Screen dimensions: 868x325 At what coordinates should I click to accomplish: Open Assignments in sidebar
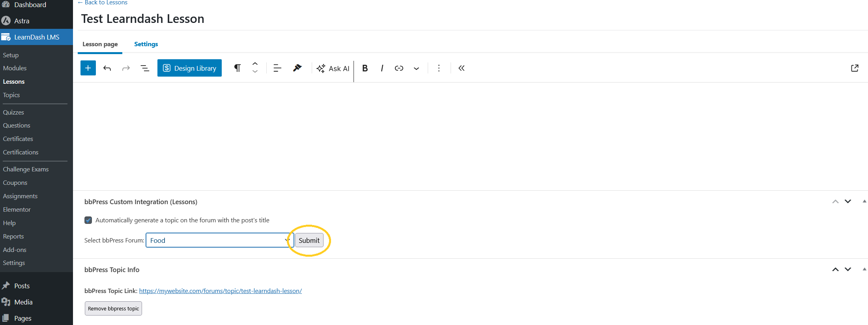[20, 196]
